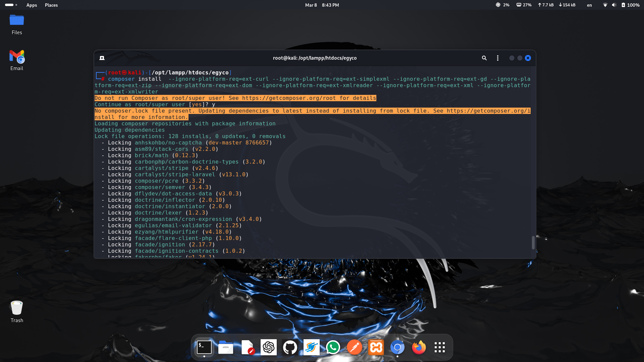
Task: Launch GitHub Desktop from the dock
Action: coord(290,347)
